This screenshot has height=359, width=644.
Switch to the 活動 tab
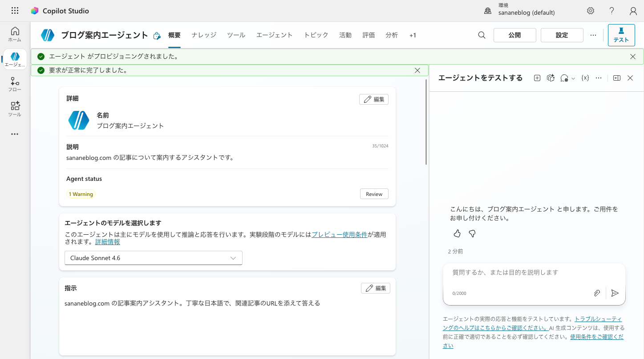[x=345, y=35]
